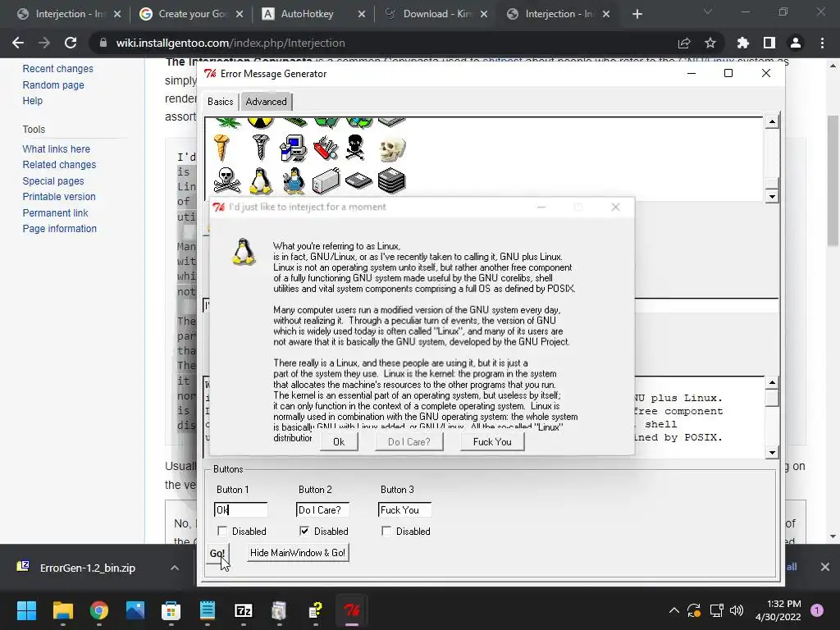Open Page information link
Screen dimensions: 840x630
click(59, 228)
